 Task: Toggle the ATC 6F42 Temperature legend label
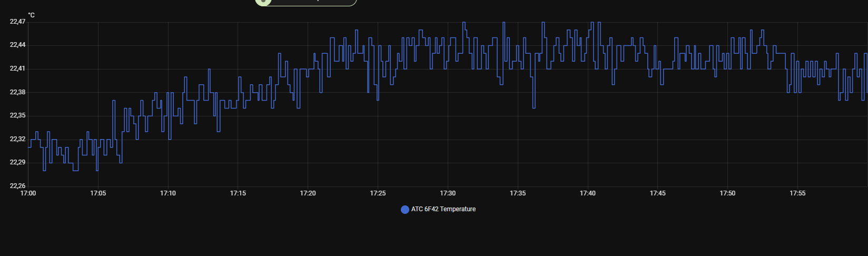pyautogui.click(x=443, y=209)
